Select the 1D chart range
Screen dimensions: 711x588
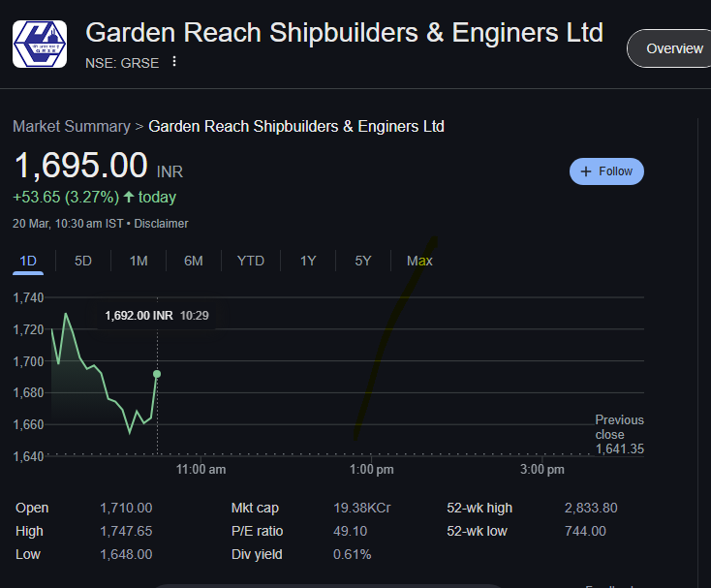point(28,262)
